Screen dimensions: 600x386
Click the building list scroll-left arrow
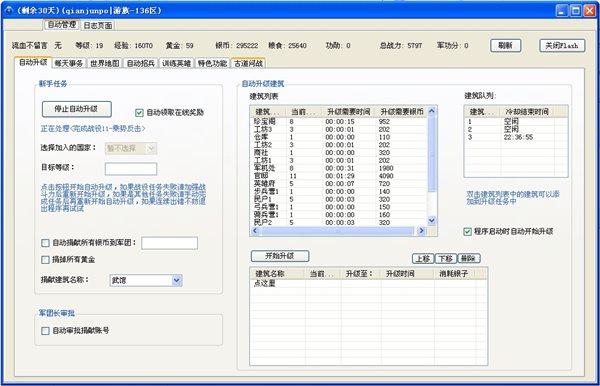(255, 231)
